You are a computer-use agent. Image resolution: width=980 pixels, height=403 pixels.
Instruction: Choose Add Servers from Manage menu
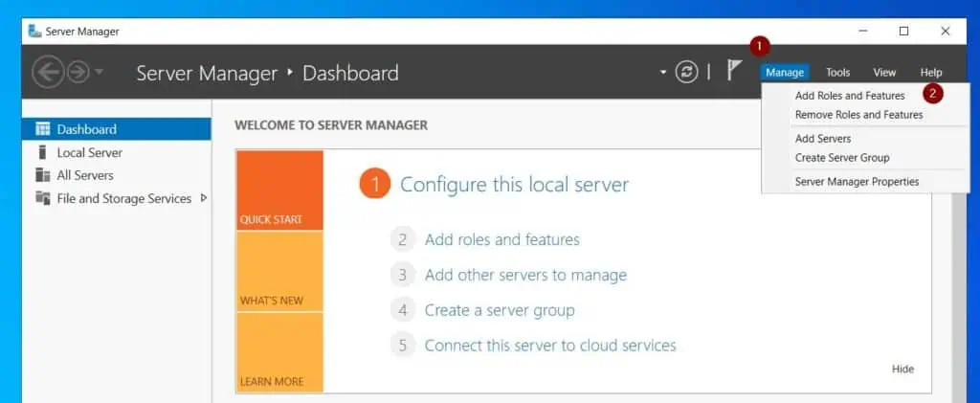822,139
